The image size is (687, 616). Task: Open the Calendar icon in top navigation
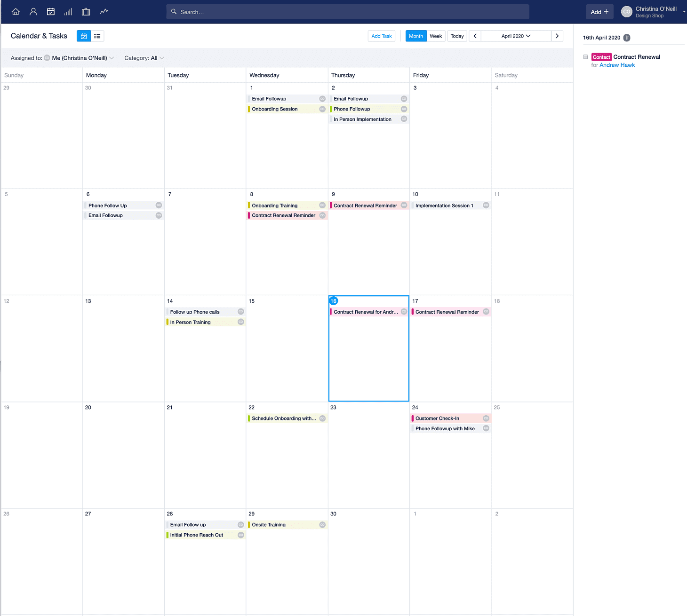point(51,12)
